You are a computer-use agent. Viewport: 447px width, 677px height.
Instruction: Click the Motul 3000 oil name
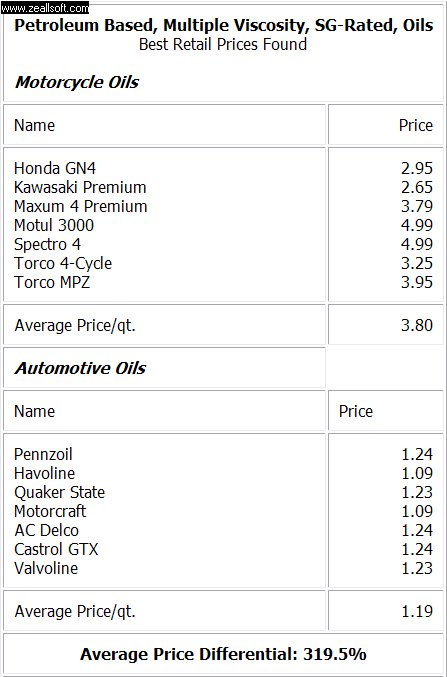pos(54,225)
